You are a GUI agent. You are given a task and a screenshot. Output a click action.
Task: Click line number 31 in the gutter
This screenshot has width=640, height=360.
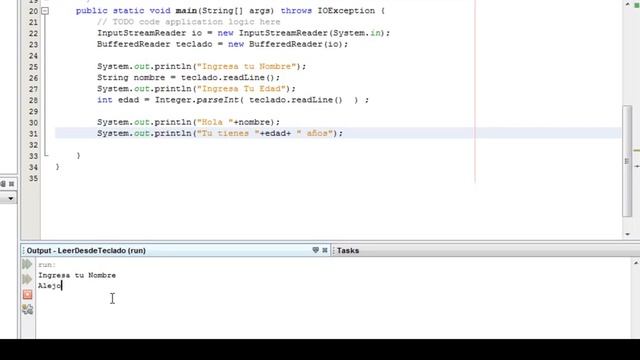pos(33,134)
